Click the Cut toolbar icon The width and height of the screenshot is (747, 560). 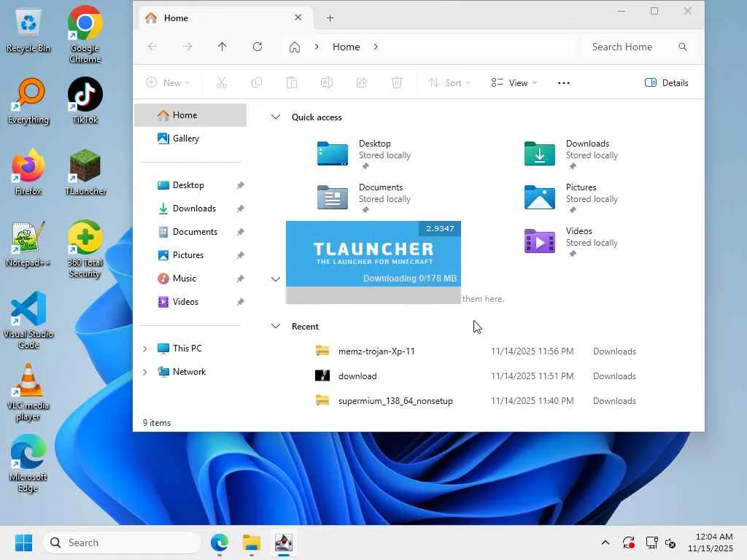pyautogui.click(x=222, y=82)
